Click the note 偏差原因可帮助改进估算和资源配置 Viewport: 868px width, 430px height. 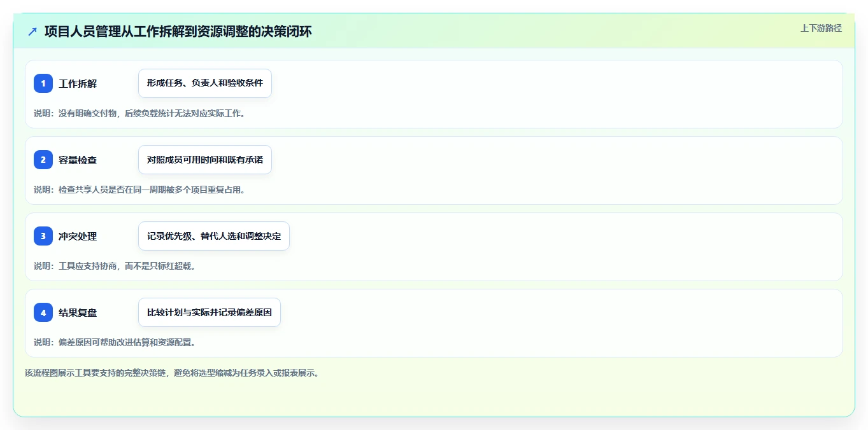click(115, 342)
